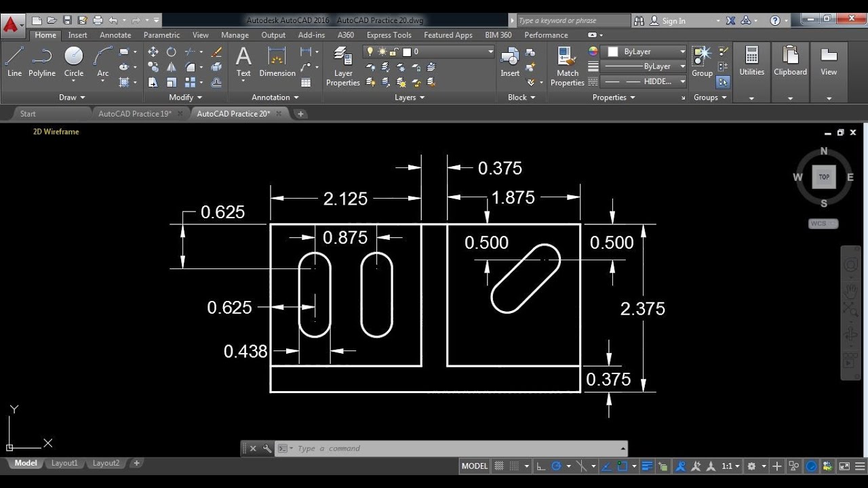Toggle annotation visibility in status bar
Viewport: 868px width, 488px height.
coord(680,466)
